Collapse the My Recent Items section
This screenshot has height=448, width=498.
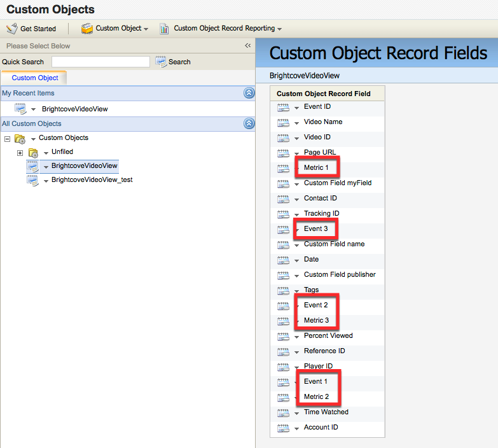pyautogui.click(x=249, y=94)
